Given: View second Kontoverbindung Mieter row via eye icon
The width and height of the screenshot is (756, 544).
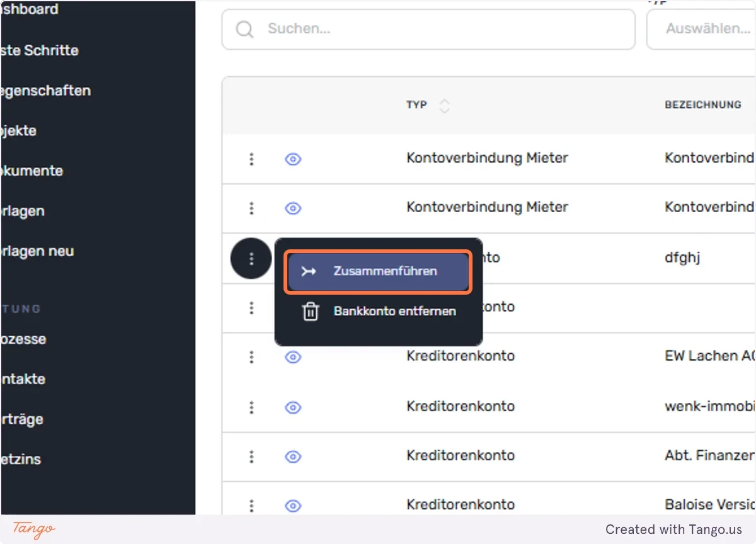Looking at the screenshot, I should 293,208.
